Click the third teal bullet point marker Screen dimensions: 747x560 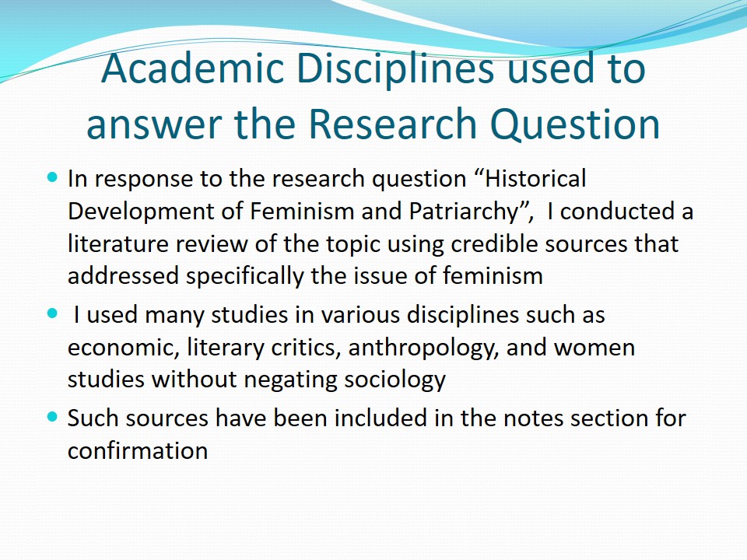click(53, 416)
